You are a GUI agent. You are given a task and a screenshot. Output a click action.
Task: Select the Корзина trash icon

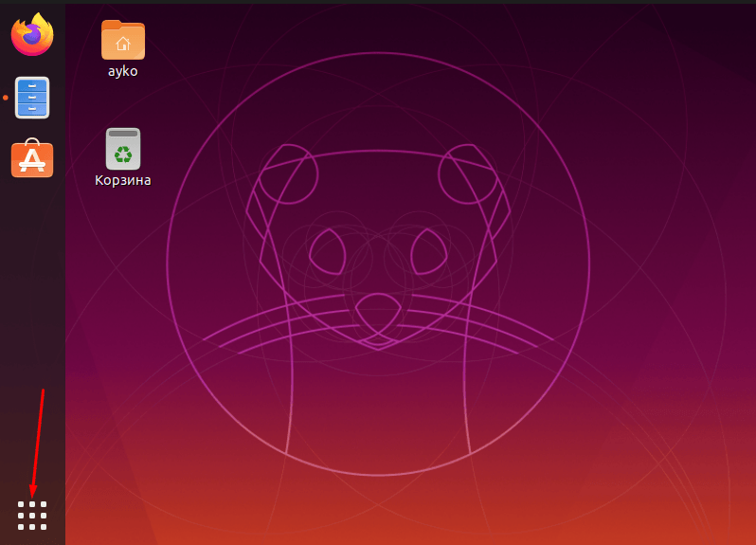(x=123, y=149)
